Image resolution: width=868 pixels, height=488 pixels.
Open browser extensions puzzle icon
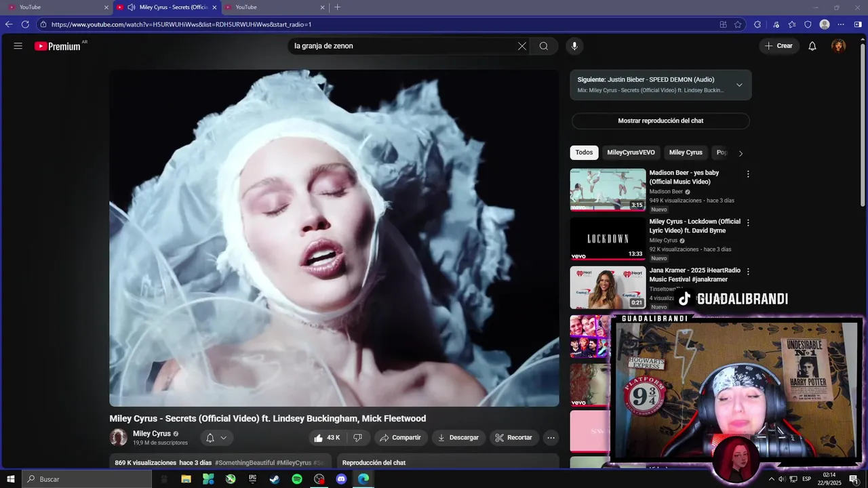pos(757,24)
